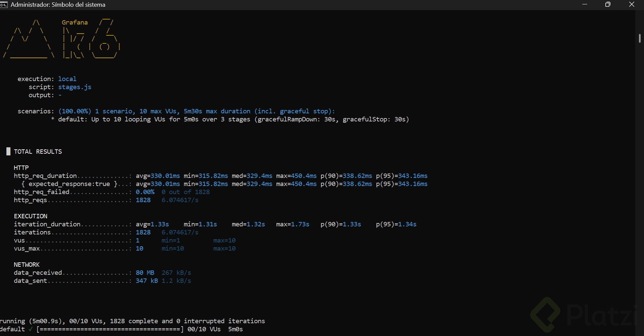
Task: Click the http_req_duration avg value 330.01ms
Action: (165, 176)
